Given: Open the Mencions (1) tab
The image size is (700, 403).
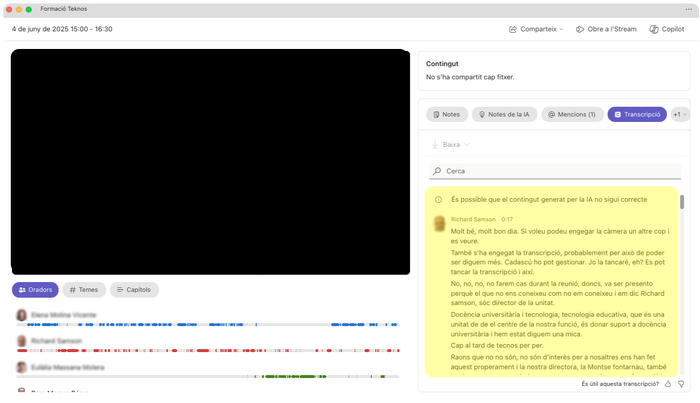Looking at the screenshot, I should tap(572, 114).
